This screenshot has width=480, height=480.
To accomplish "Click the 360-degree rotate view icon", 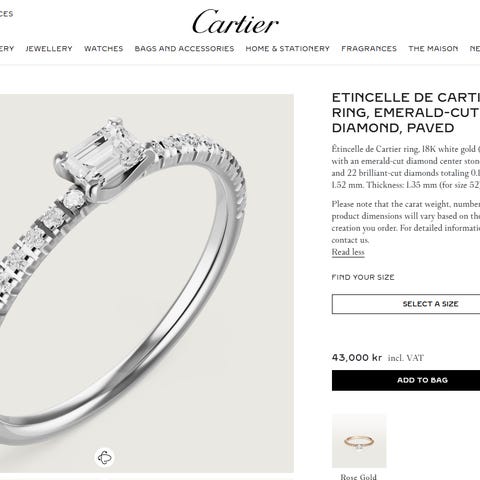I will click(105, 457).
